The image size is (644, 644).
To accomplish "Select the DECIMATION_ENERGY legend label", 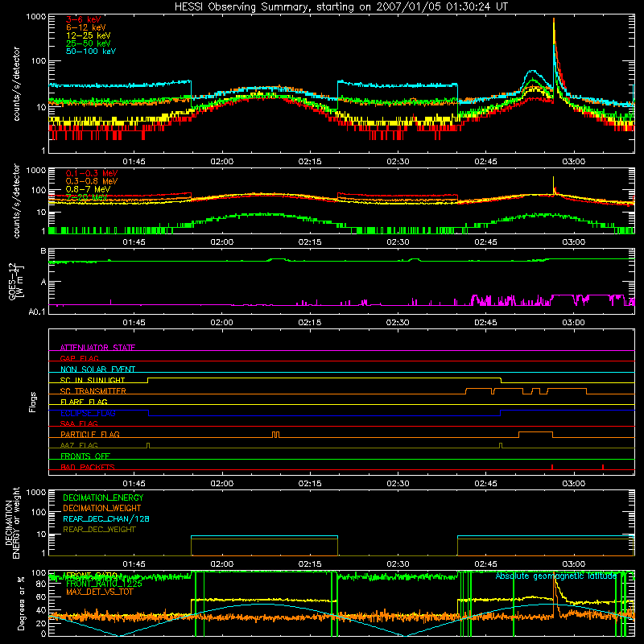I will click(x=103, y=497).
